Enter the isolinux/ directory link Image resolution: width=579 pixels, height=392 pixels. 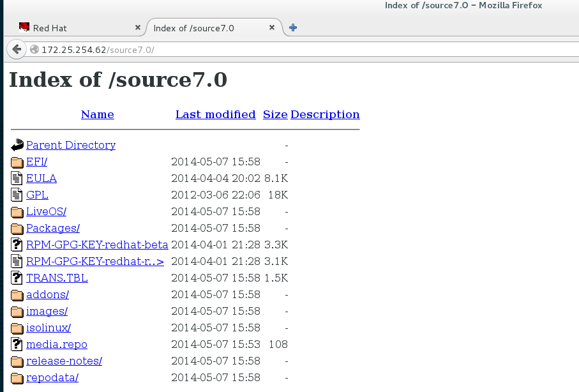coord(49,328)
